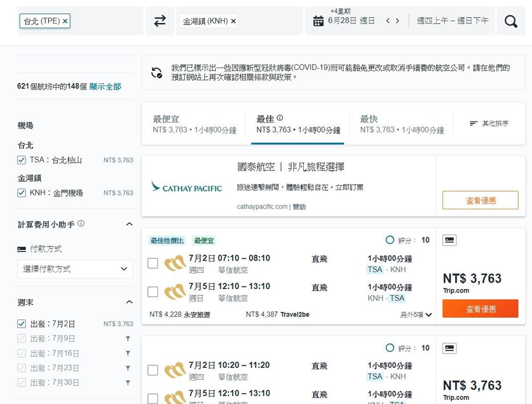Toggle 出發:7月2日 weekend checkbox
The width and height of the screenshot is (532, 404).
tap(21, 324)
